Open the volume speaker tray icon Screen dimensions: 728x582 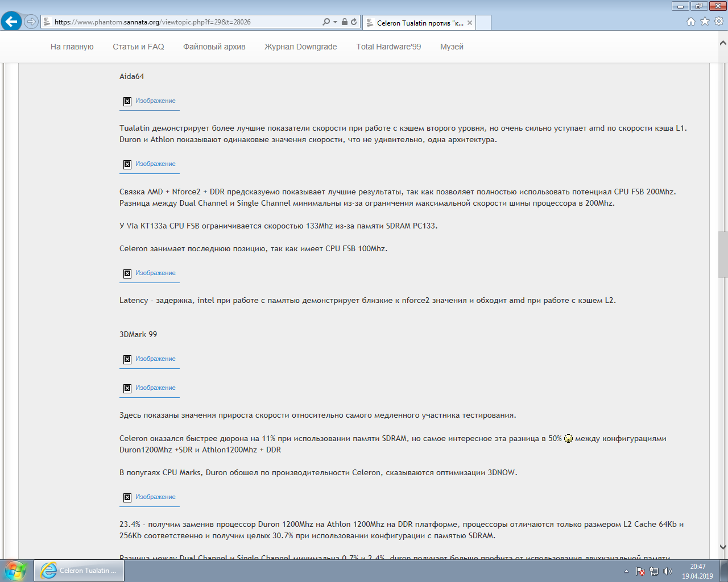[668, 571]
